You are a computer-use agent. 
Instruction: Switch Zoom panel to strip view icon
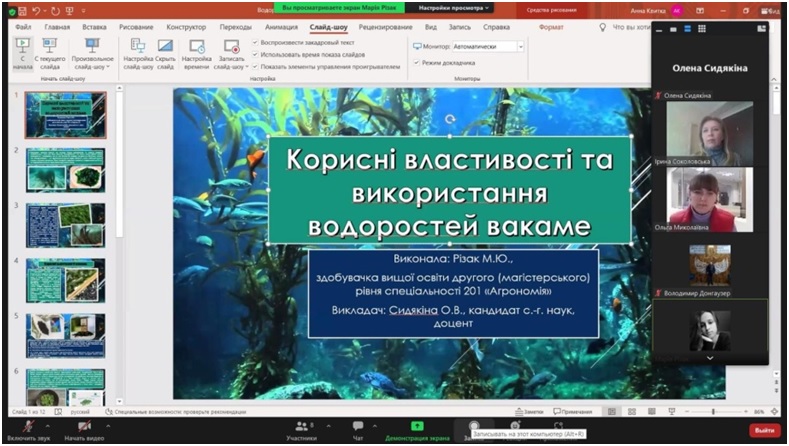pyautogui.click(x=687, y=29)
